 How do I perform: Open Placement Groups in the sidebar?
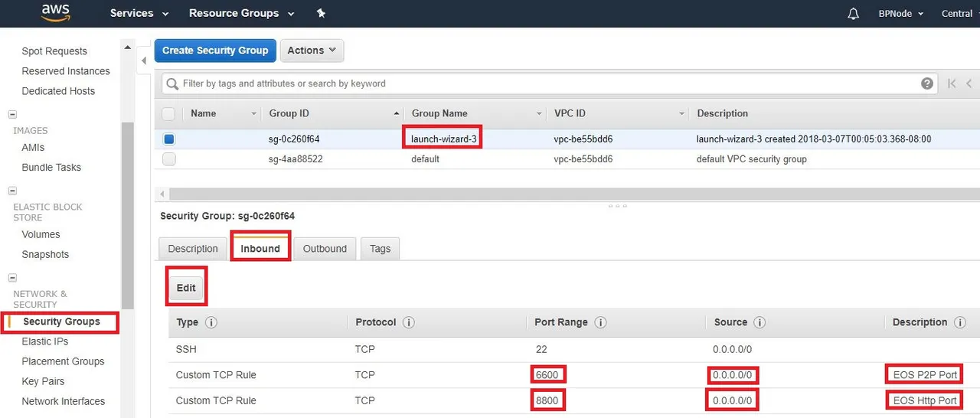coord(63,361)
